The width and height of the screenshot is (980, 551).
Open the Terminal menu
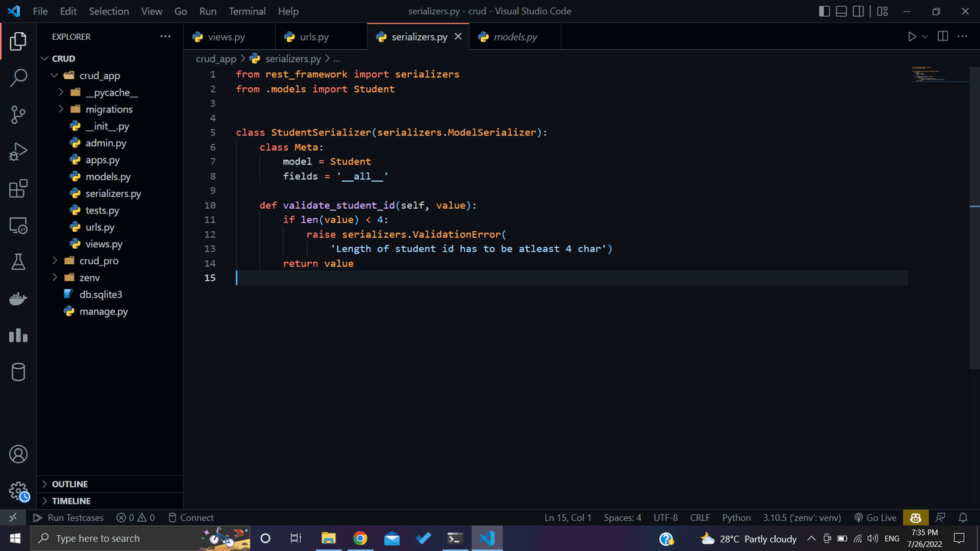[x=247, y=11]
